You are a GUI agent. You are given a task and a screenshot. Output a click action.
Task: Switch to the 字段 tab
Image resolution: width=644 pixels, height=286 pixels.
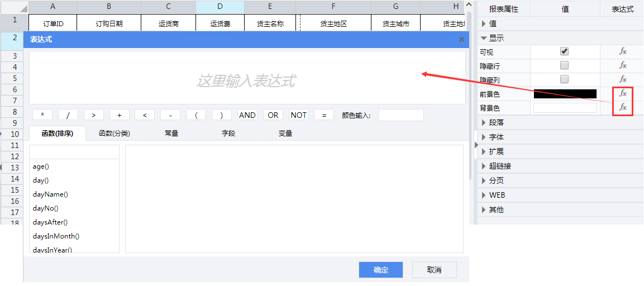tap(228, 134)
